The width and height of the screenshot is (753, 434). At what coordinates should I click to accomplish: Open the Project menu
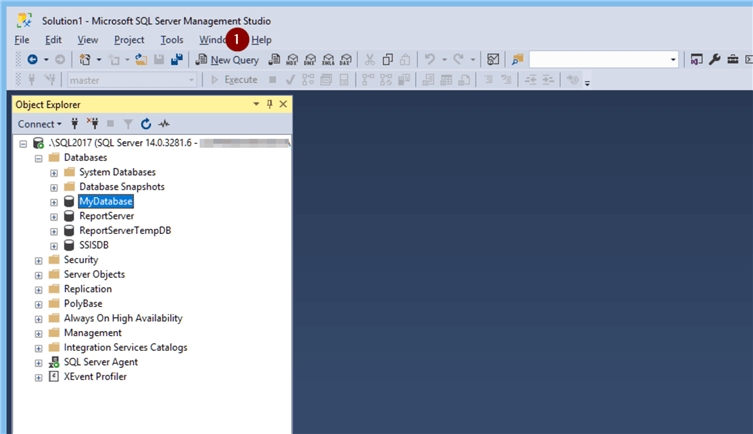129,40
